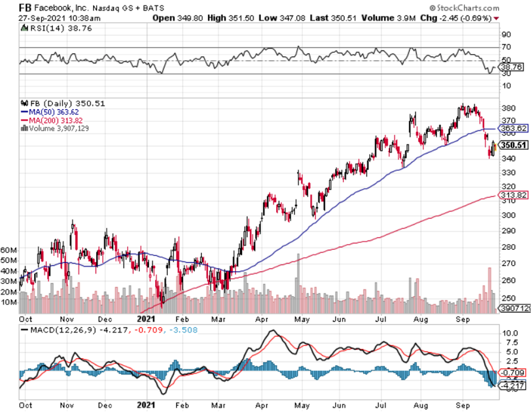Screen dimensions: 532x413
Task: Click the 'RSI(14) 38.76' legend text
Action: [61, 28]
